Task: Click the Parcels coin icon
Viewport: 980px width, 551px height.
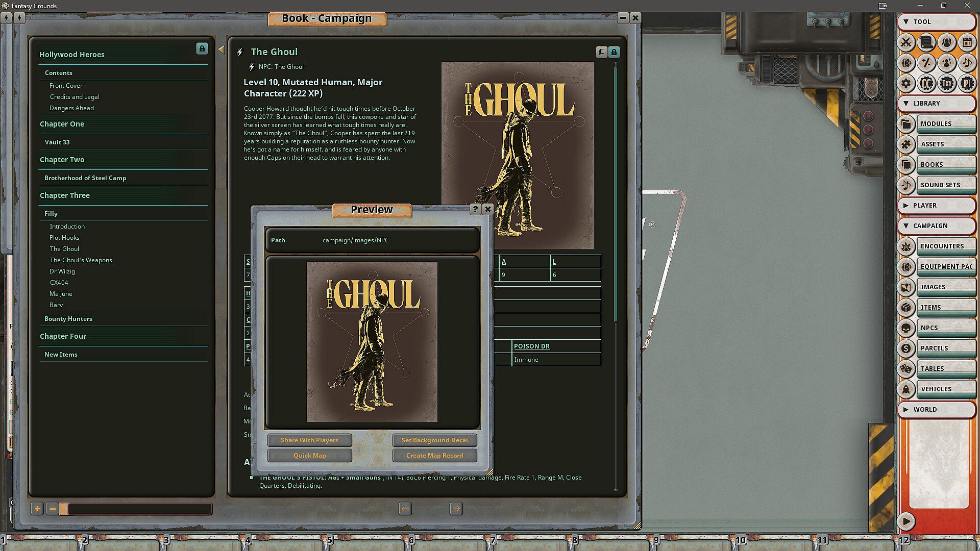Action: pos(906,348)
